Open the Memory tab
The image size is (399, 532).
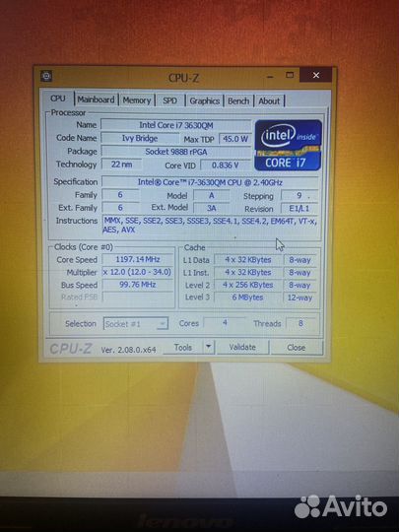tap(137, 100)
